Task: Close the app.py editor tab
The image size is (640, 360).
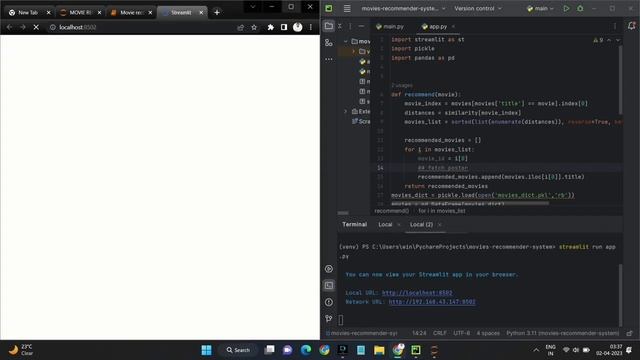Action: tap(453, 27)
